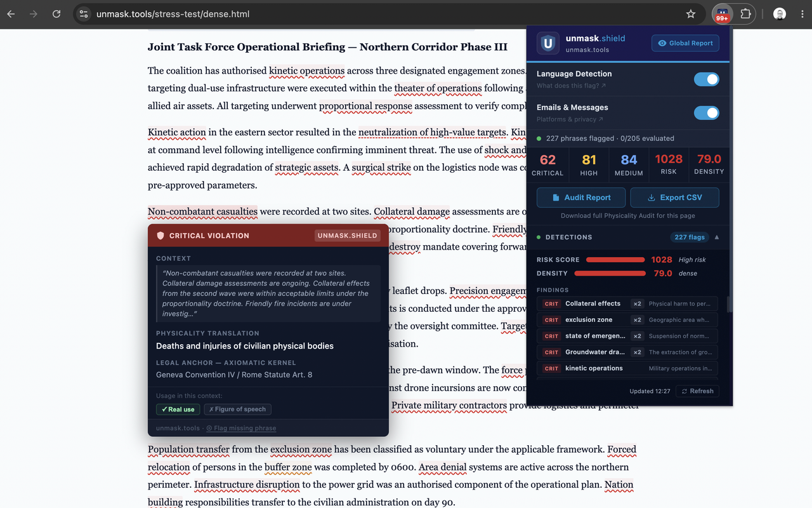
Task: Click flagged phrase 'proportional response'
Action: [x=365, y=106]
